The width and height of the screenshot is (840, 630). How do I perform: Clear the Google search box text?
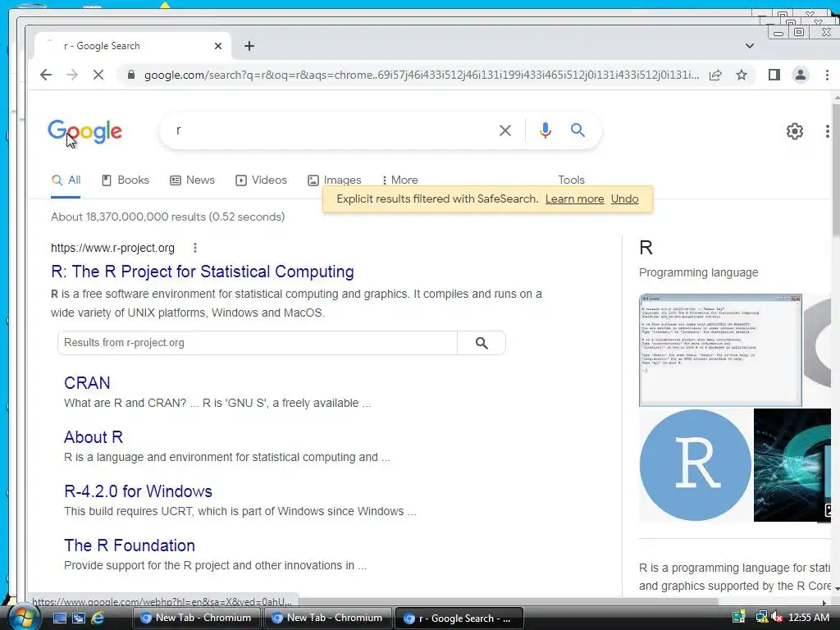coord(504,130)
